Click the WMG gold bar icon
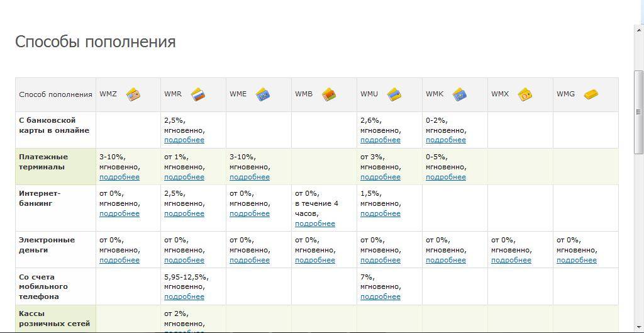This screenshot has width=644, height=333. click(x=591, y=94)
